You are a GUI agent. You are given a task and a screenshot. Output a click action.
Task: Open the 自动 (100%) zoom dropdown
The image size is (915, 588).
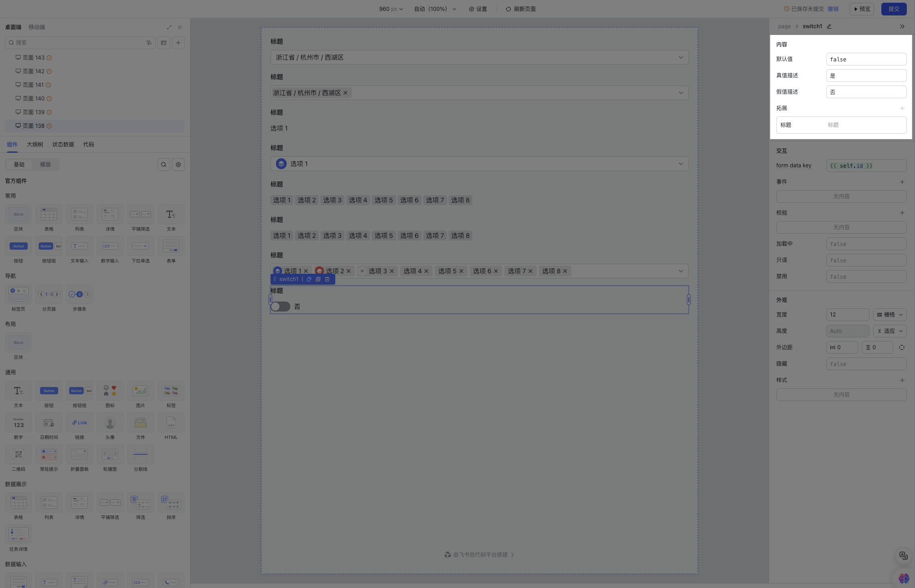(435, 9)
